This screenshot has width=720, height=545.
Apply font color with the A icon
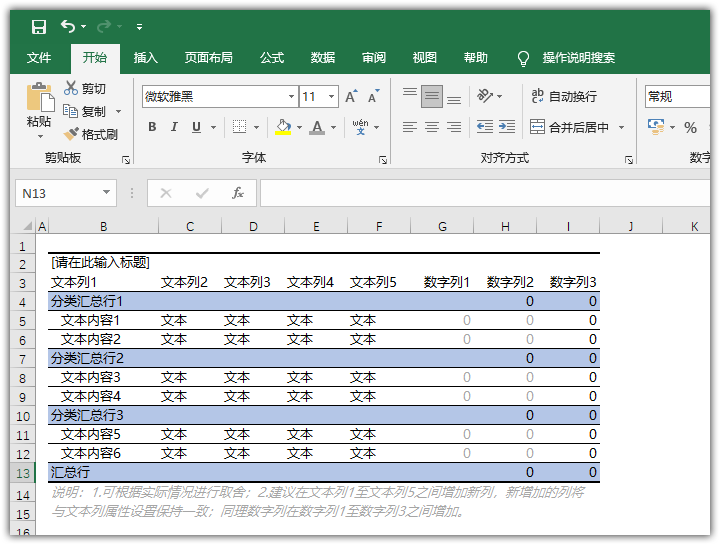coord(317,127)
